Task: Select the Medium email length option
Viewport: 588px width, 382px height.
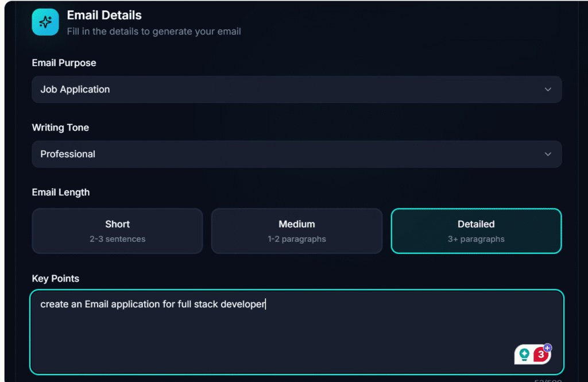Action: [297, 231]
